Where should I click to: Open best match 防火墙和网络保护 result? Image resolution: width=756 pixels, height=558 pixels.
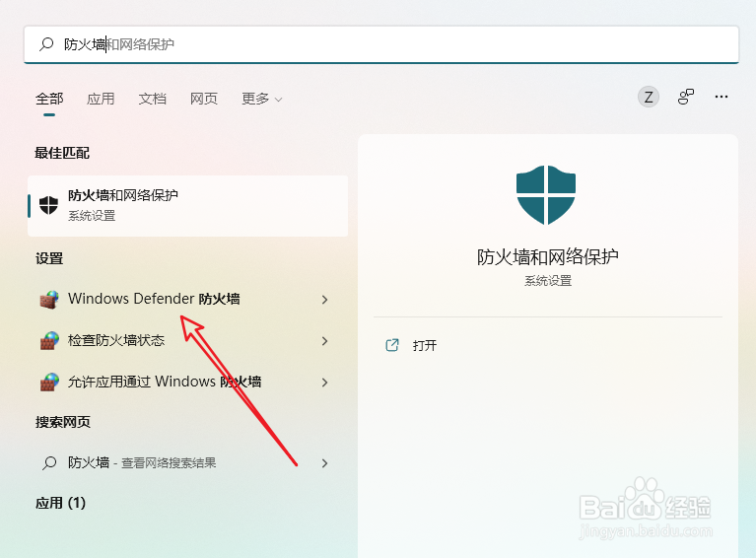(187, 206)
